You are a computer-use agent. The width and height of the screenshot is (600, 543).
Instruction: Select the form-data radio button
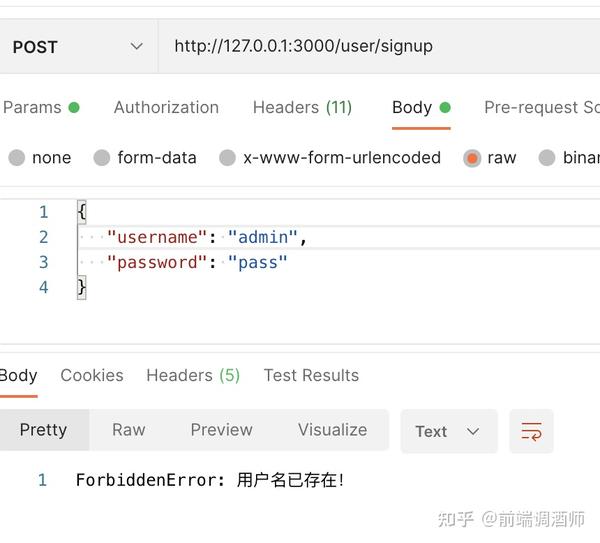click(x=102, y=158)
